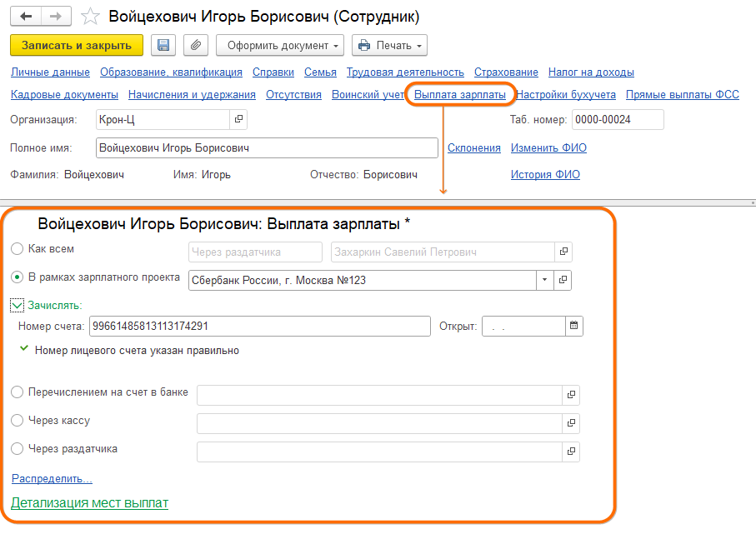
Task: Select Перечислением на счет в банке option
Action: coord(18,392)
